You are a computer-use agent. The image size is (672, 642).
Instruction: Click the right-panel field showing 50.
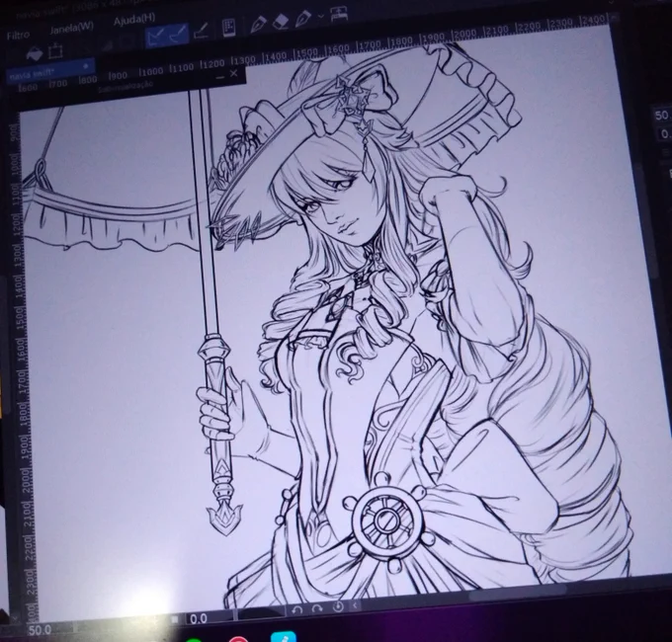662,115
